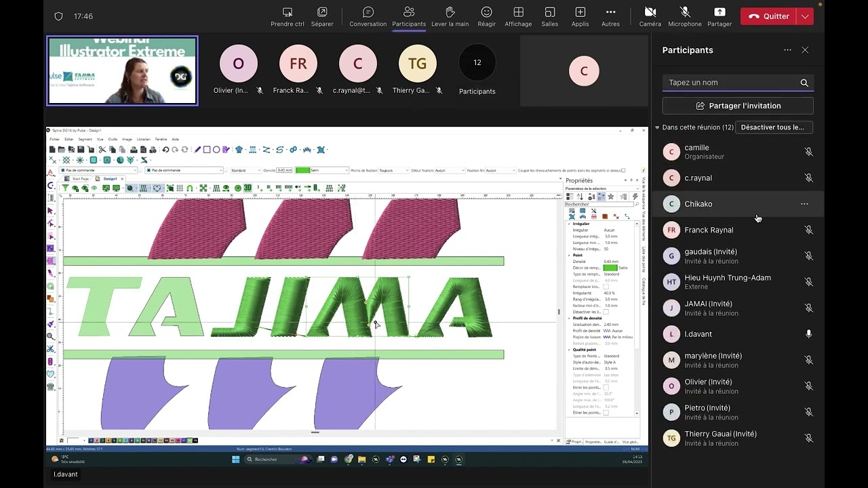Click the star icon in Propriétés panel
The width and height of the screenshot is (868, 488).
[x=611, y=197]
